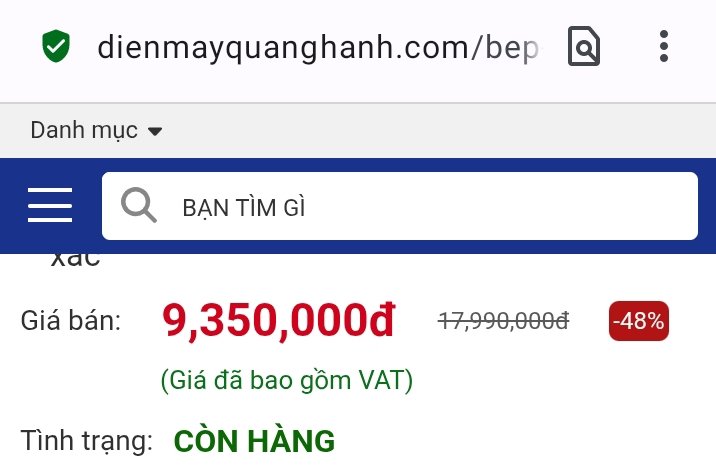The width and height of the screenshot is (716, 470).
Task: Tap the struck-through 17,990,000đ original price
Action: coord(503,321)
